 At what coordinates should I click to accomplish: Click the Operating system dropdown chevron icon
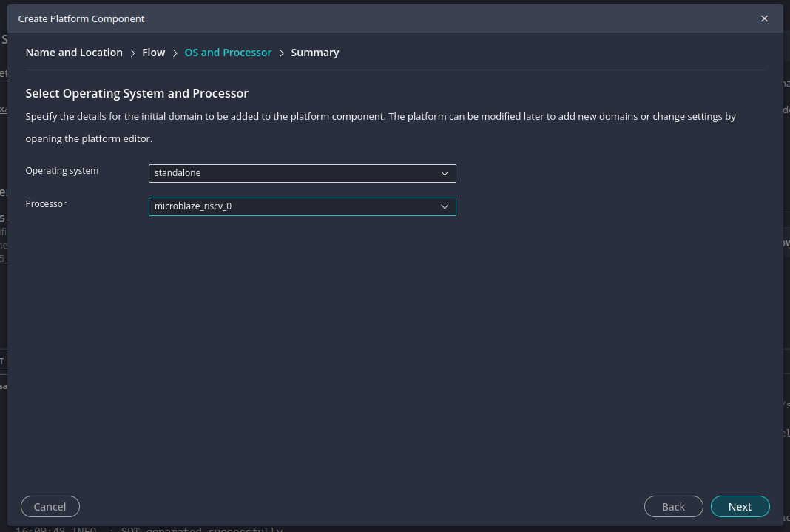pyautogui.click(x=445, y=173)
